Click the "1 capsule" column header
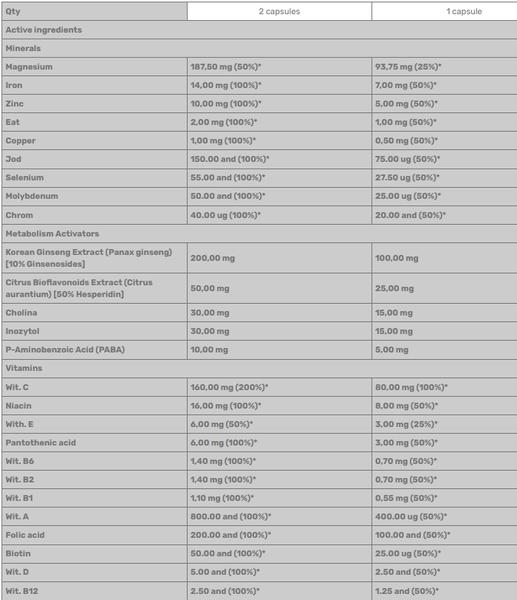The height and width of the screenshot is (600, 517). coord(444,11)
